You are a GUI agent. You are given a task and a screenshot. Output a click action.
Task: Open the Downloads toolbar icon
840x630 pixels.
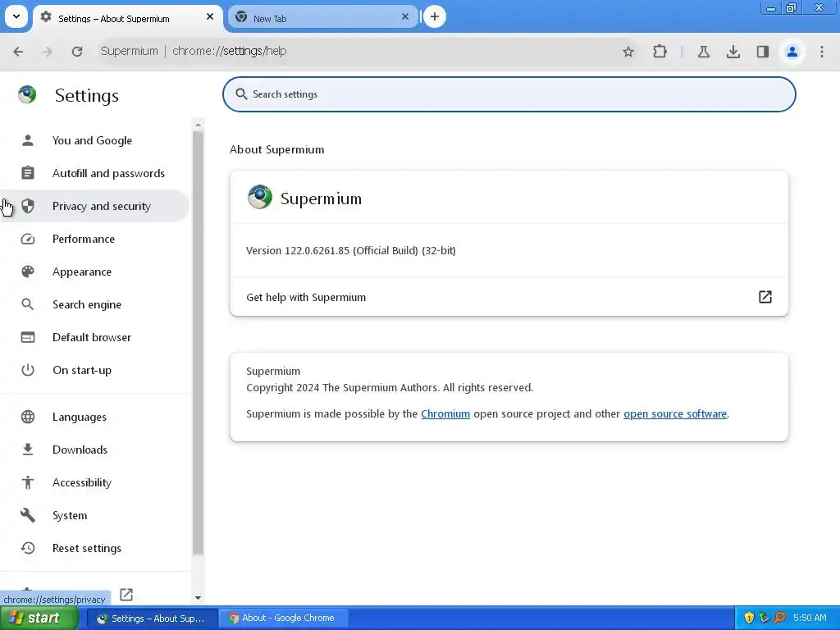pyautogui.click(x=733, y=52)
